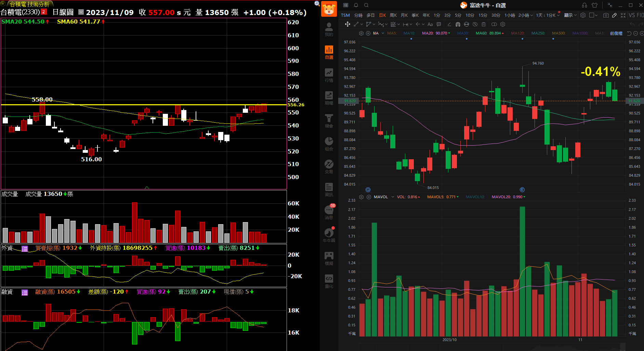This screenshot has width=644, height=351.
Task: Toggle the MAVOL10 line
Action: coord(475,197)
